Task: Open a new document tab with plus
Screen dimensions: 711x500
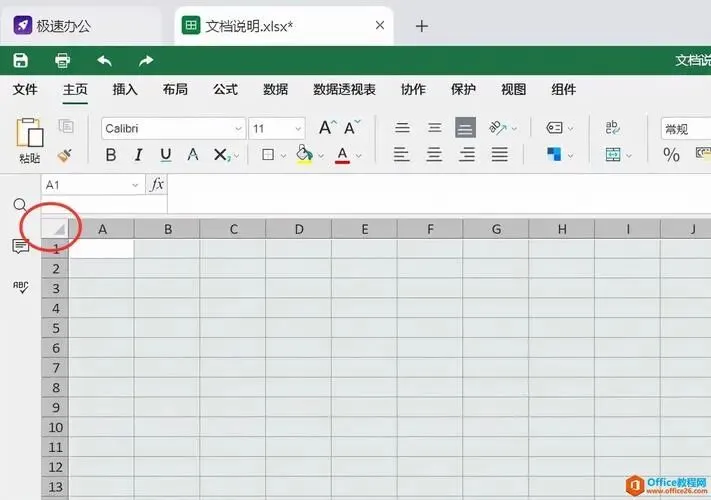Action: 422,26
